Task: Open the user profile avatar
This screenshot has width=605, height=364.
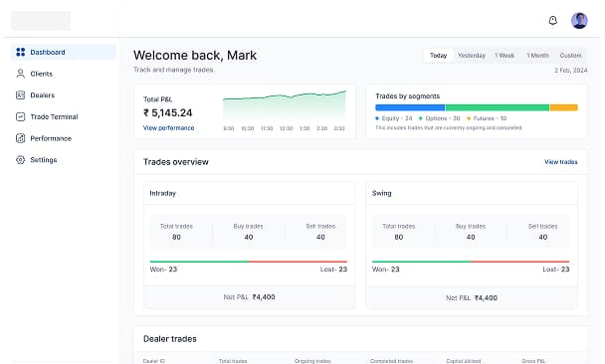Action: tap(579, 21)
